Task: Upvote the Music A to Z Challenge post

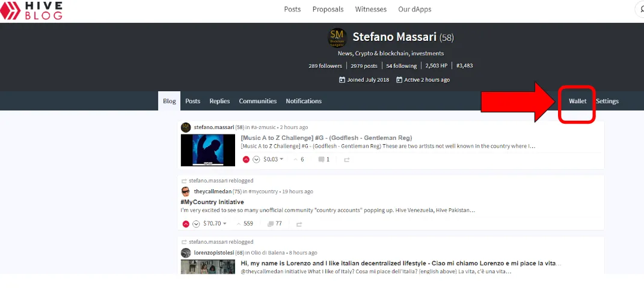Action: click(246, 160)
